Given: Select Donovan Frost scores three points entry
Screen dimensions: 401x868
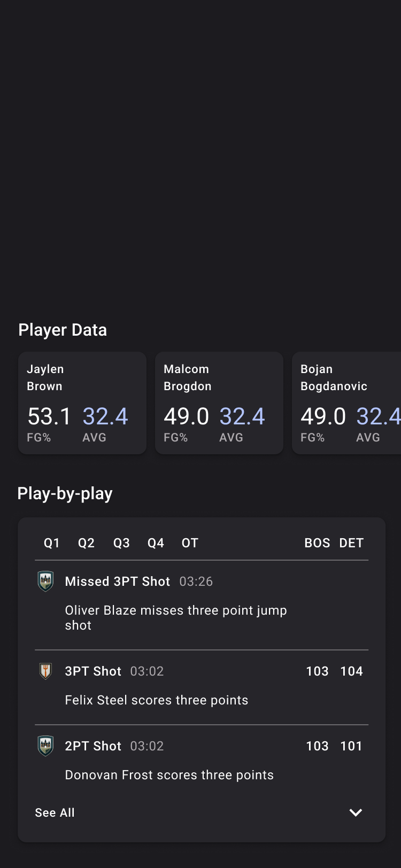Looking at the screenshot, I should [202, 761].
